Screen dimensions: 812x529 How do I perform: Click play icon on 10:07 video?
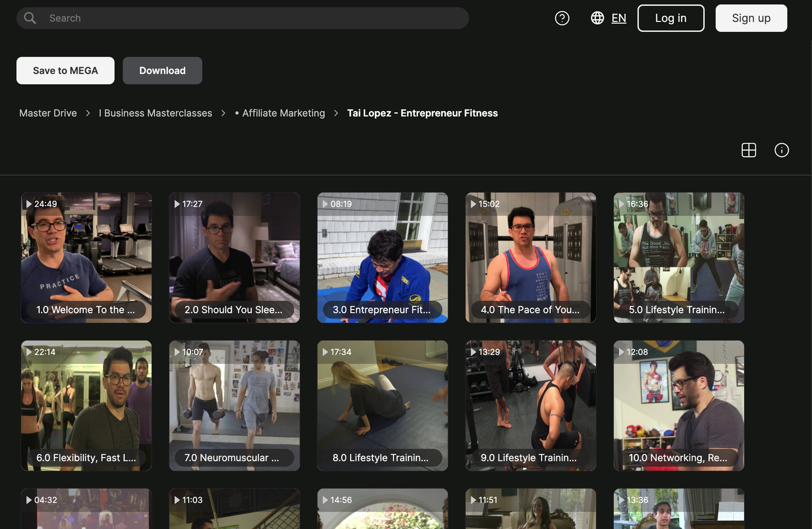point(177,352)
